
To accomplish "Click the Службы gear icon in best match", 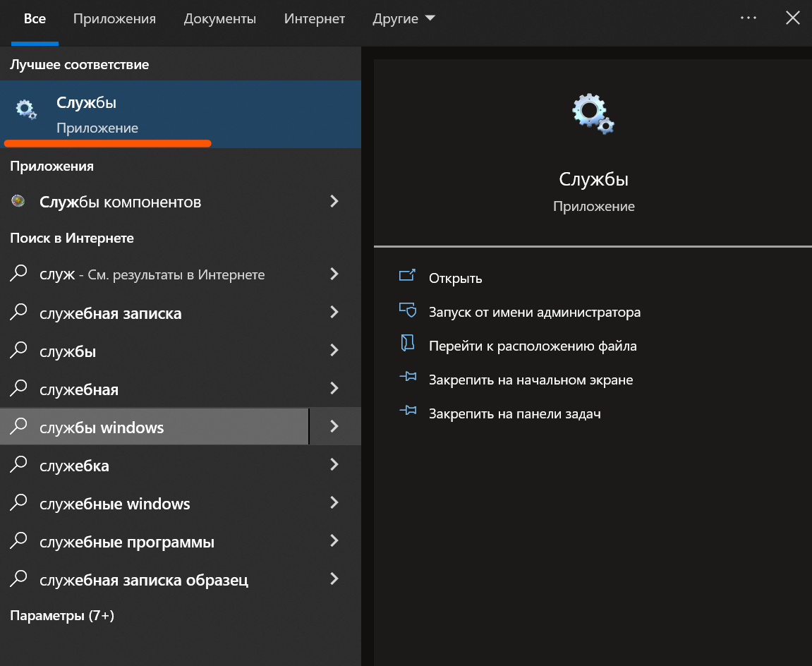I will coord(26,109).
